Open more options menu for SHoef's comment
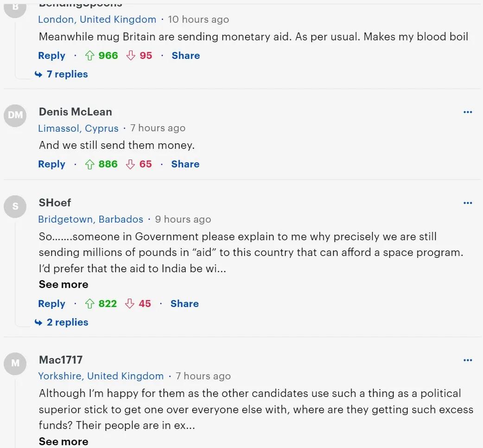Viewport: 483px width, 448px height. coord(468,203)
